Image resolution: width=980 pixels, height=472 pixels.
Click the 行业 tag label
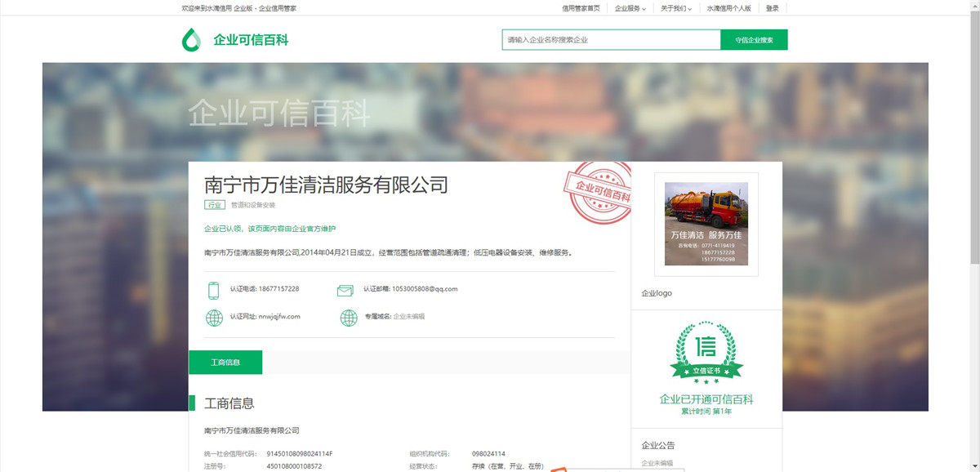(x=215, y=205)
